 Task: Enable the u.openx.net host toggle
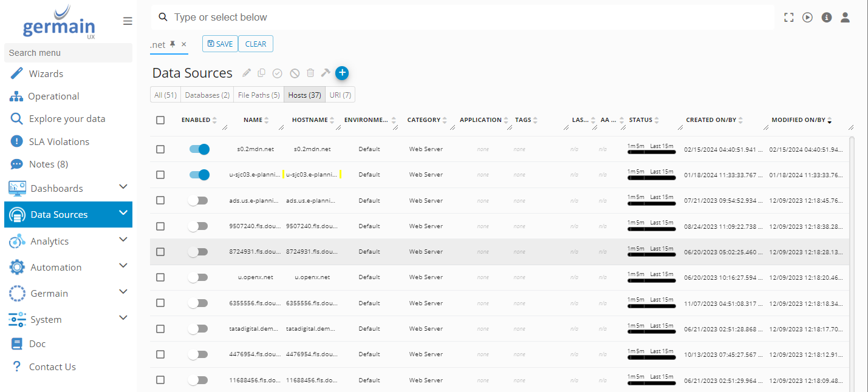(x=198, y=277)
